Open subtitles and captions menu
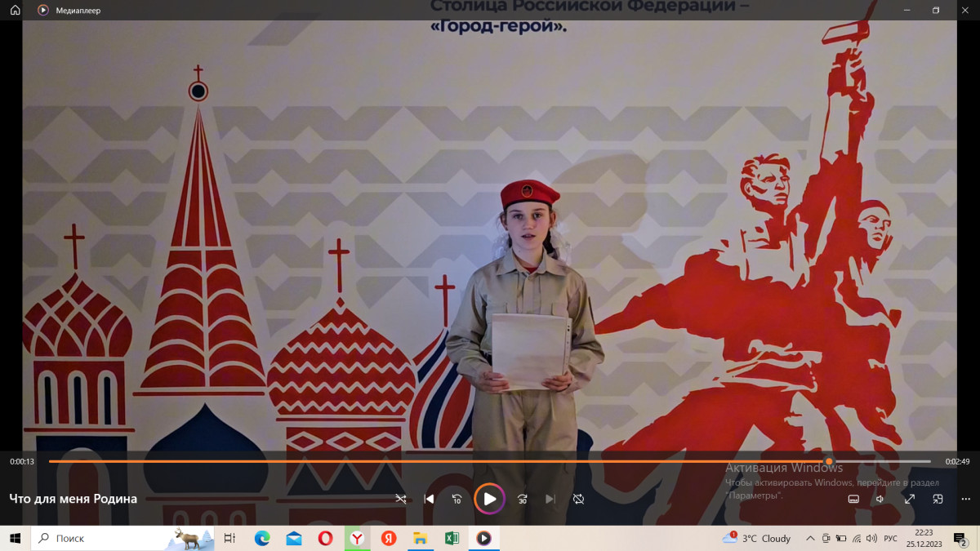The height and width of the screenshot is (551, 980). pos(853,499)
